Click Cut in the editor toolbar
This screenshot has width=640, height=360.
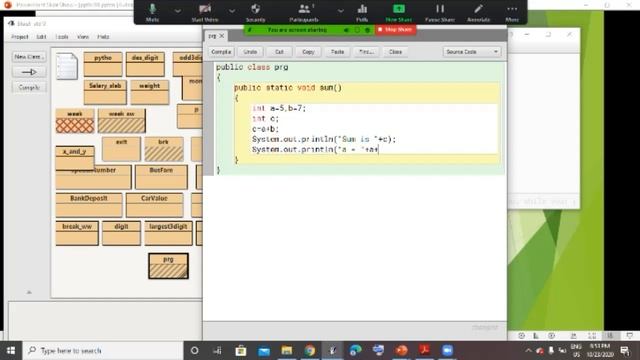pos(279,52)
